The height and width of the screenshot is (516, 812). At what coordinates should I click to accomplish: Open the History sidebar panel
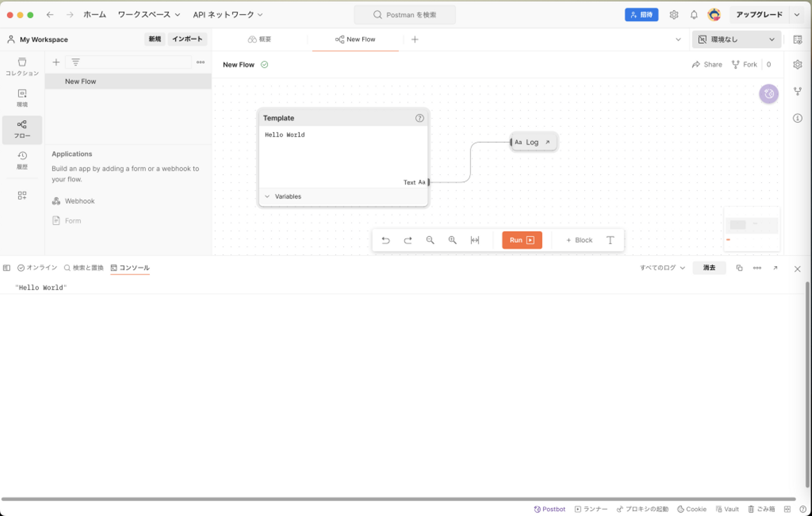pyautogui.click(x=22, y=160)
